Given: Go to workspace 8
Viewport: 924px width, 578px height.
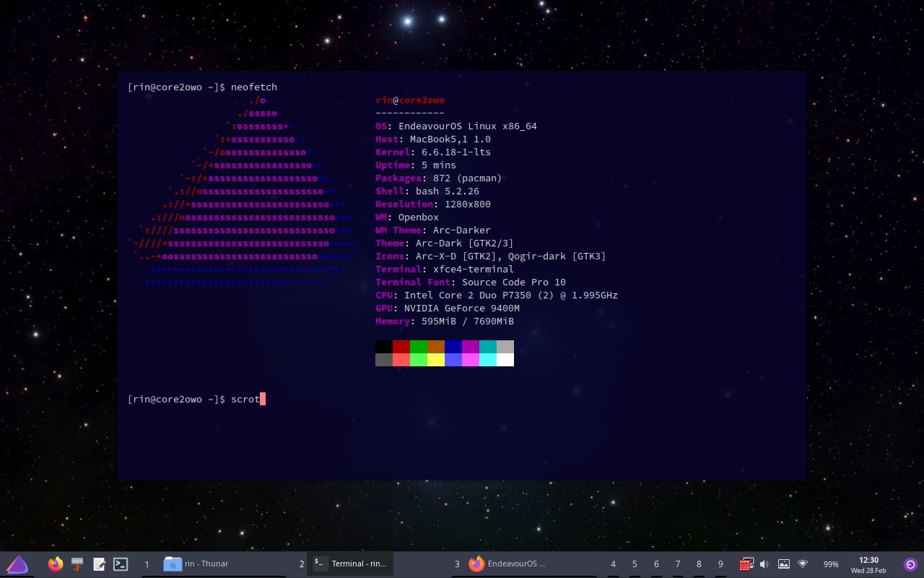Looking at the screenshot, I should (x=699, y=564).
